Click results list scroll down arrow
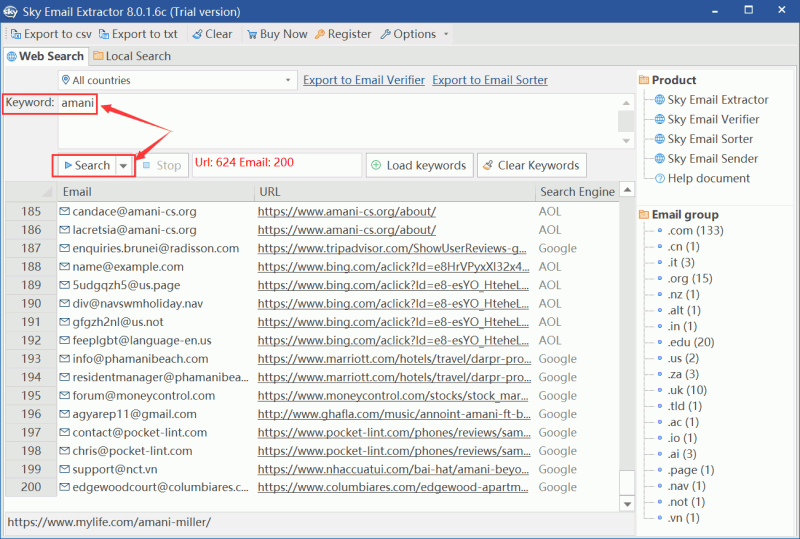Viewport: 800px width, 539px height. click(627, 504)
